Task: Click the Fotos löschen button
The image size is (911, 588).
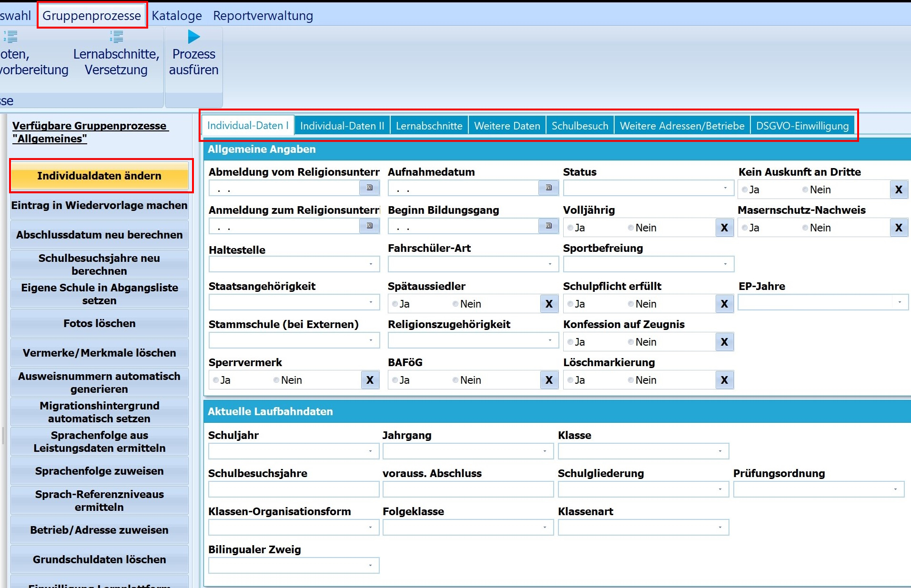Action: 99,324
